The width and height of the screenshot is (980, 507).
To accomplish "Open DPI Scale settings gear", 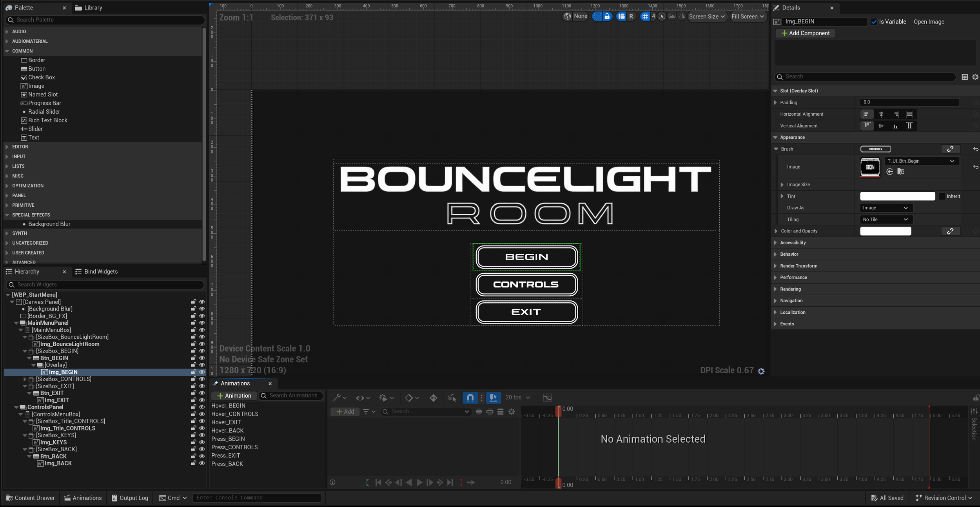I will click(x=761, y=371).
